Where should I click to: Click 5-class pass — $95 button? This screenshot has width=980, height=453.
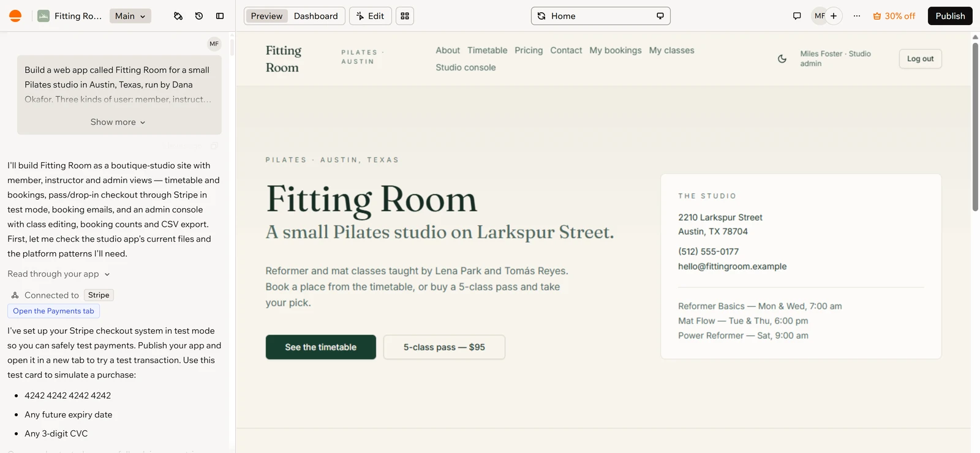click(x=444, y=347)
